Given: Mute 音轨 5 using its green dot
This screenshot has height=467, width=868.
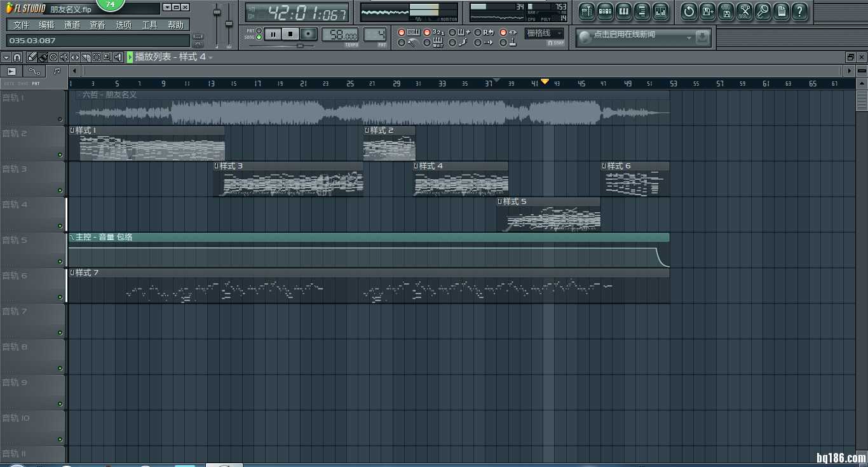Looking at the screenshot, I should 60,261.
